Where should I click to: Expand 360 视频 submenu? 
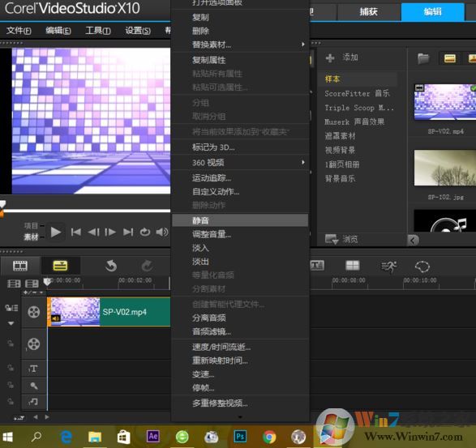(240, 163)
